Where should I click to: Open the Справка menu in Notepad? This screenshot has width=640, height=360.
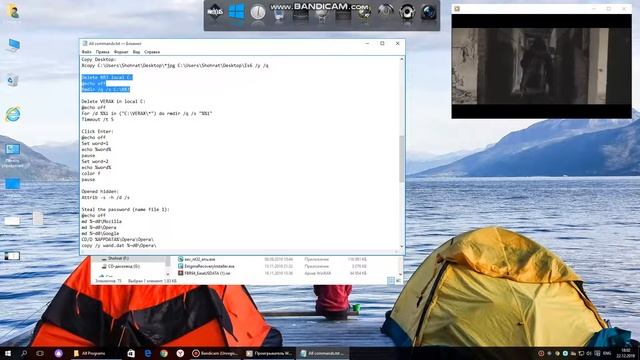coord(152,52)
